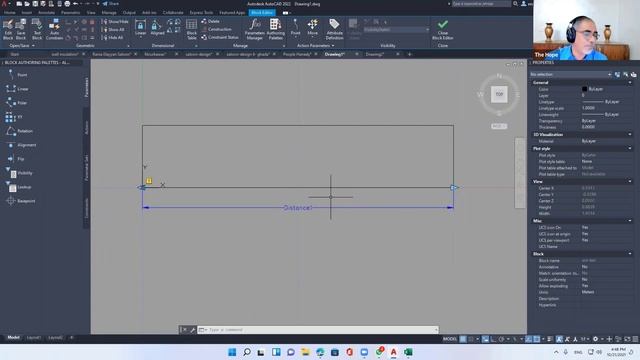Select the Basepoint parameter in palette
640x360 pixels.
tap(20, 201)
